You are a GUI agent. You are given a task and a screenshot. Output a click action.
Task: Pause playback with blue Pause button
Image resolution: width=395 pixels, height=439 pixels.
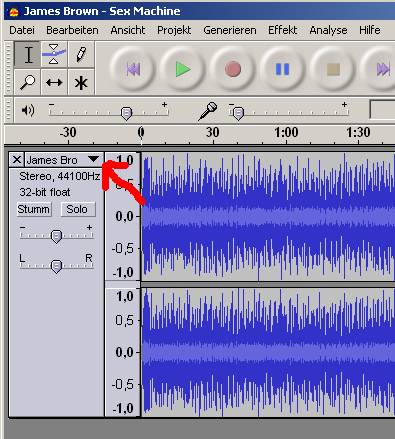click(x=282, y=69)
